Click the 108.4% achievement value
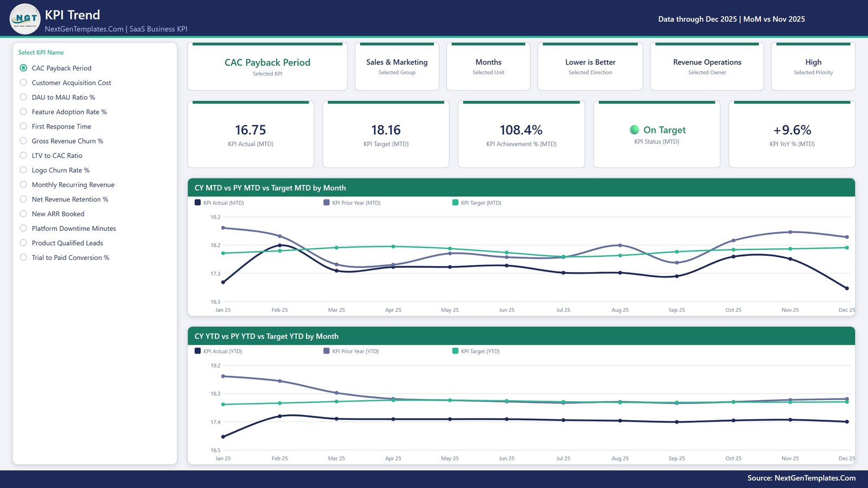 click(x=521, y=130)
